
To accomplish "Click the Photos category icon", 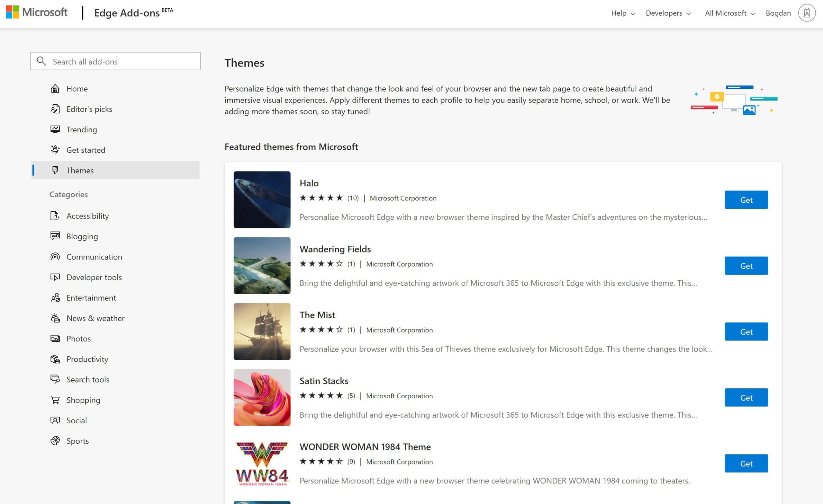I will (55, 338).
